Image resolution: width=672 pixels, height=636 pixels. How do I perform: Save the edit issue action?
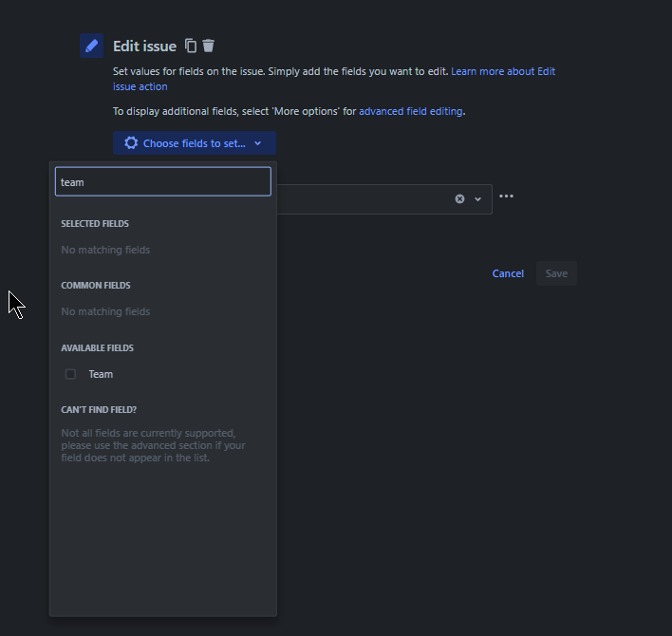click(x=556, y=273)
